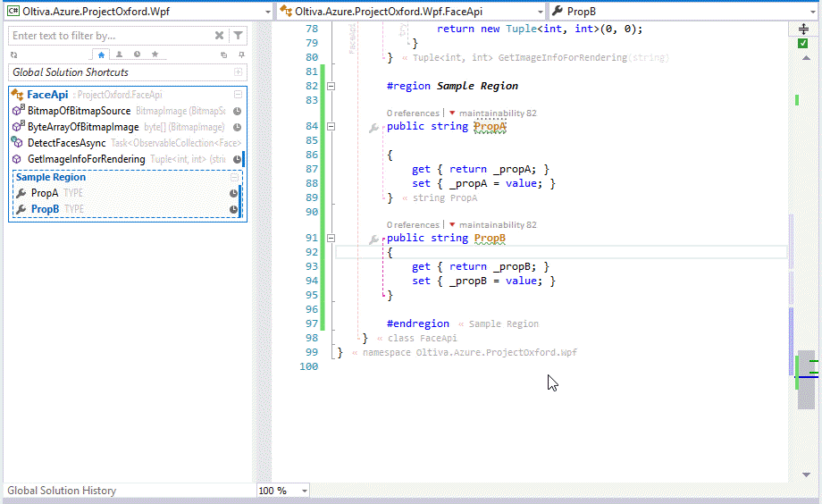This screenshot has height=504, width=822.
Task: Open the 100 % zoom dropdown
Action: 305,491
